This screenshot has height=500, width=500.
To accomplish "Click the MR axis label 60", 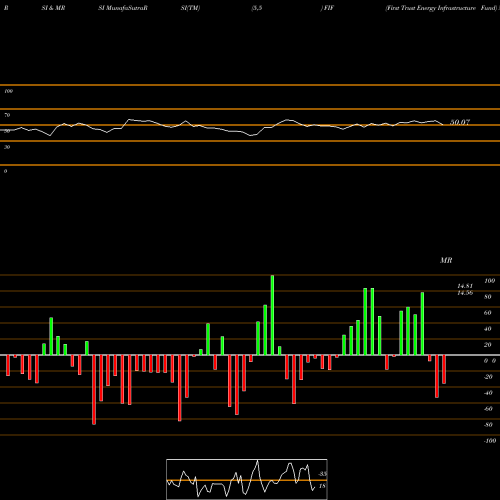I will [x=487, y=313].
